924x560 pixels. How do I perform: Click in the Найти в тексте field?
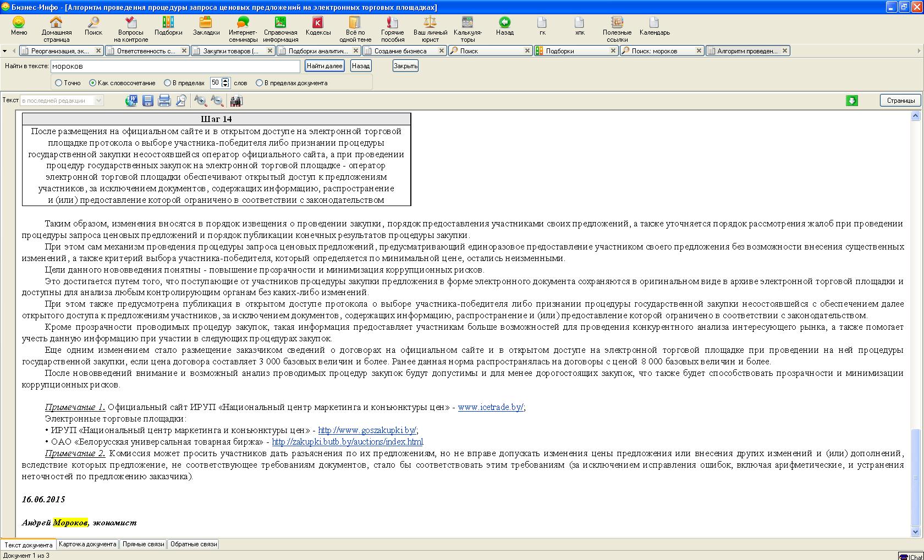point(175,66)
